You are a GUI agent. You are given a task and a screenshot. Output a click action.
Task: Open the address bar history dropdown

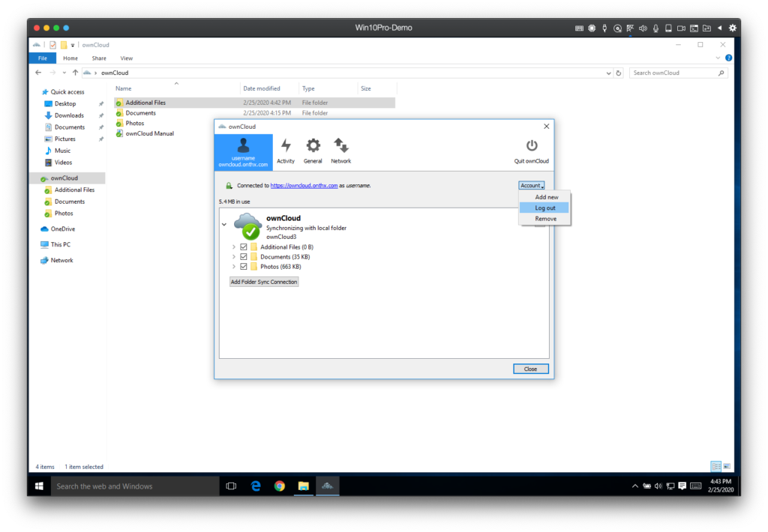pyautogui.click(x=608, y=73)
